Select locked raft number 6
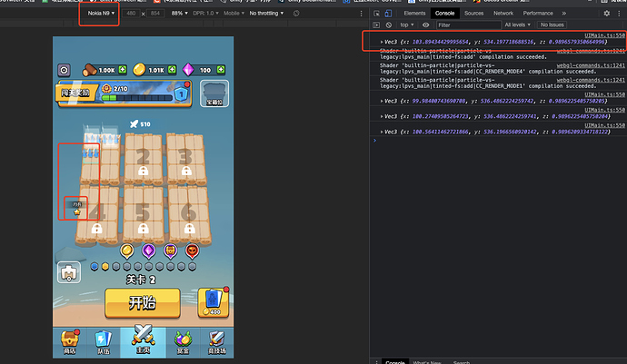Screen dimensions: 627x364 189,215
